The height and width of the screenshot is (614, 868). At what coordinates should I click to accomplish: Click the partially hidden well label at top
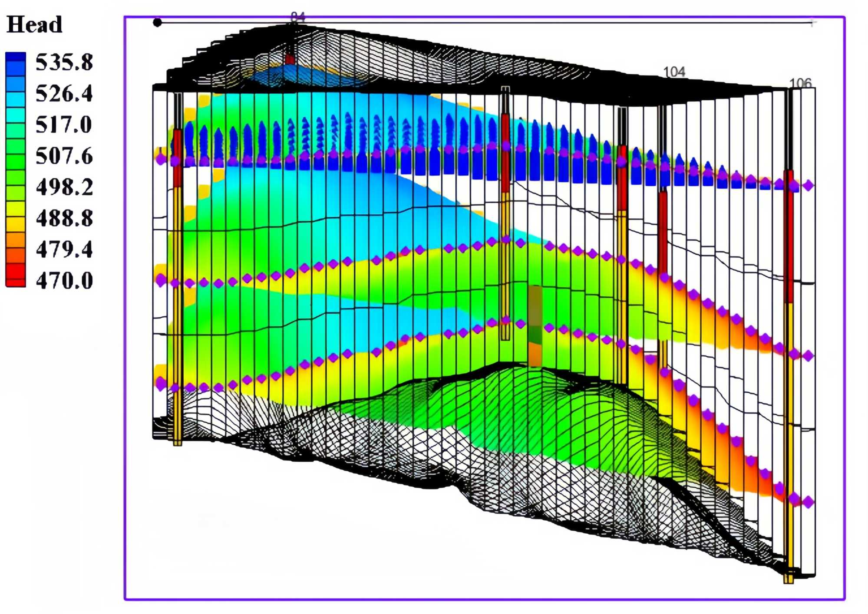pos(298,16)
